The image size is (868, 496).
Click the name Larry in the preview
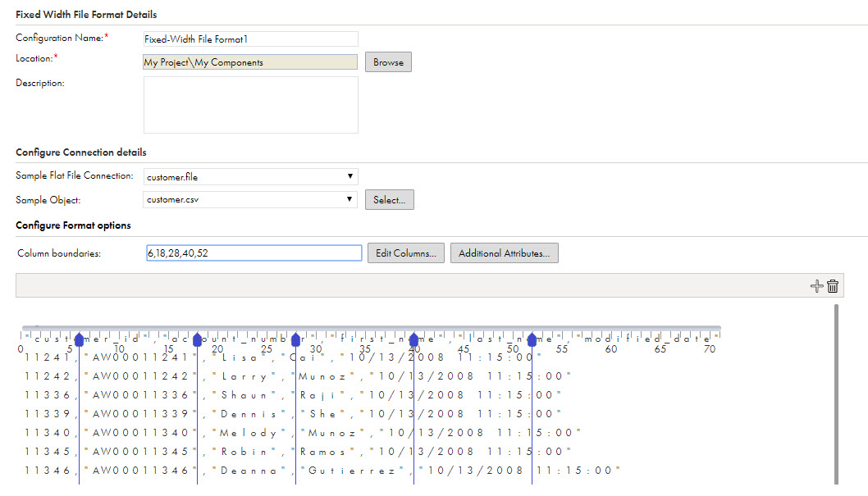[244, 376]
